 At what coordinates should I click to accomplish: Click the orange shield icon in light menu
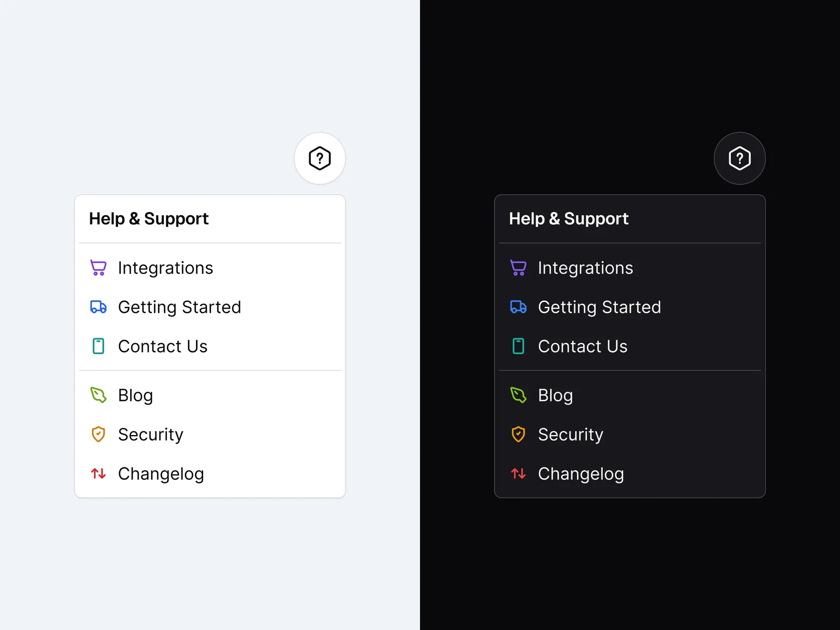(x=98, y=434)
